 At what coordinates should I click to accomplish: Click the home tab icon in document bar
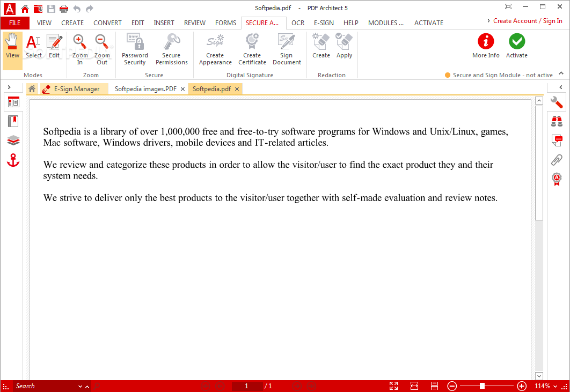[x=32, y=88]
